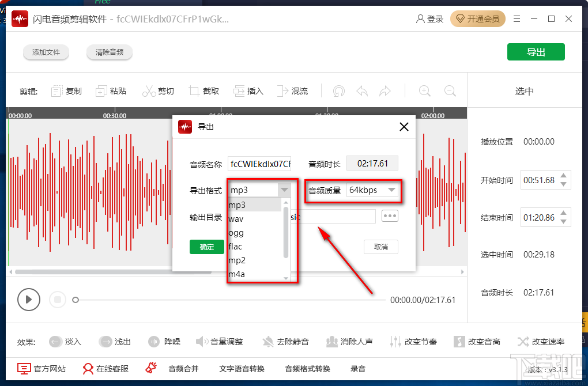Click the Undo arrow icon
Viewport: 588px width, 386px height.
tap(362, 91)
